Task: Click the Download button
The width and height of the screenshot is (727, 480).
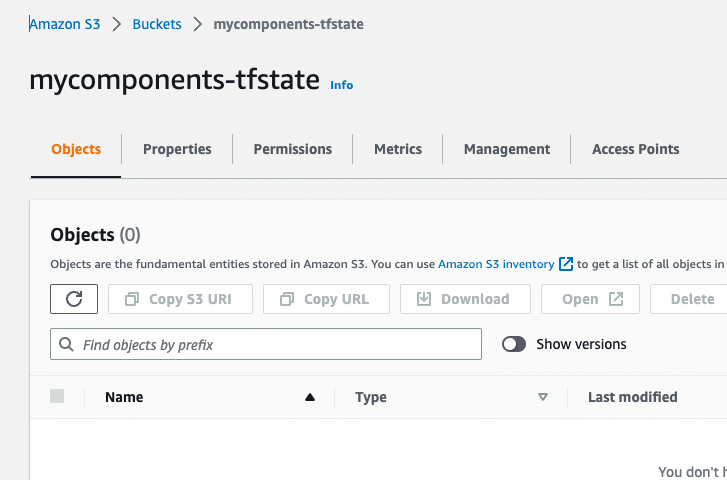Action: [x=465, y=299]
